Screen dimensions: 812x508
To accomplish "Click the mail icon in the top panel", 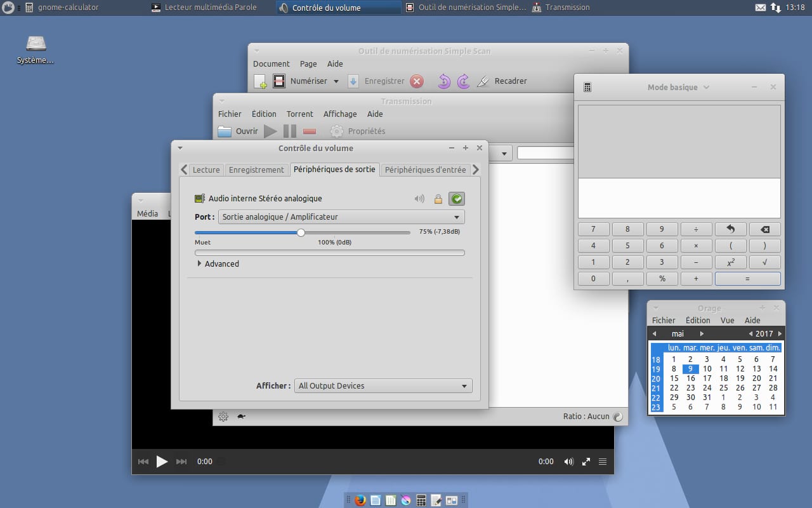I will click(x=761, y=8).
